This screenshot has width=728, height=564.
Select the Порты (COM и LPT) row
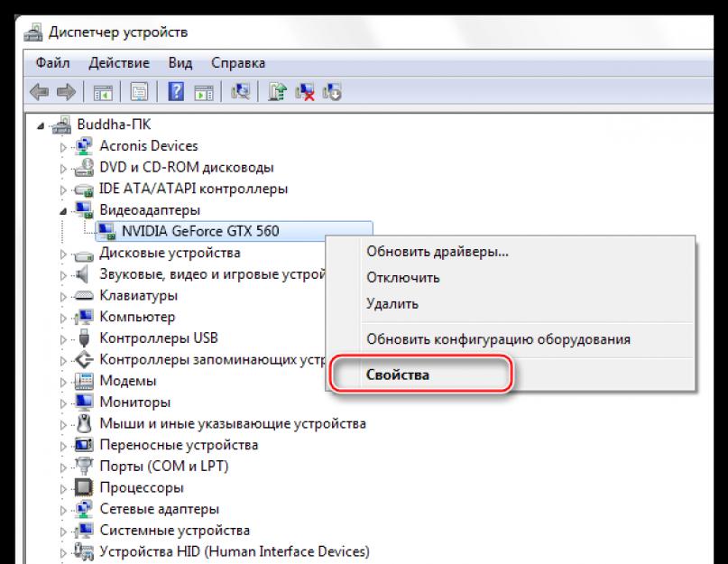coord(164,466)
